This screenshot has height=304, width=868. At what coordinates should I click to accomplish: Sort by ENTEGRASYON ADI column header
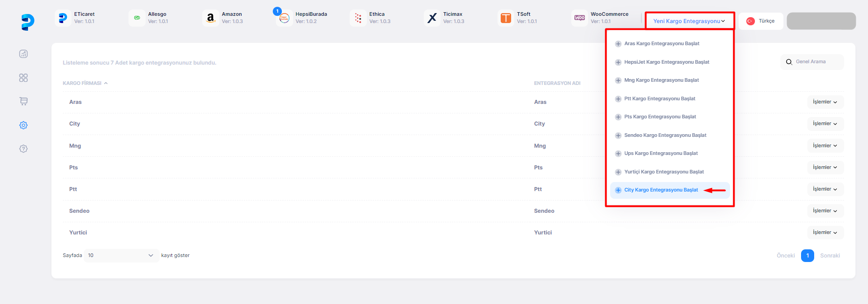click(557, 83)
